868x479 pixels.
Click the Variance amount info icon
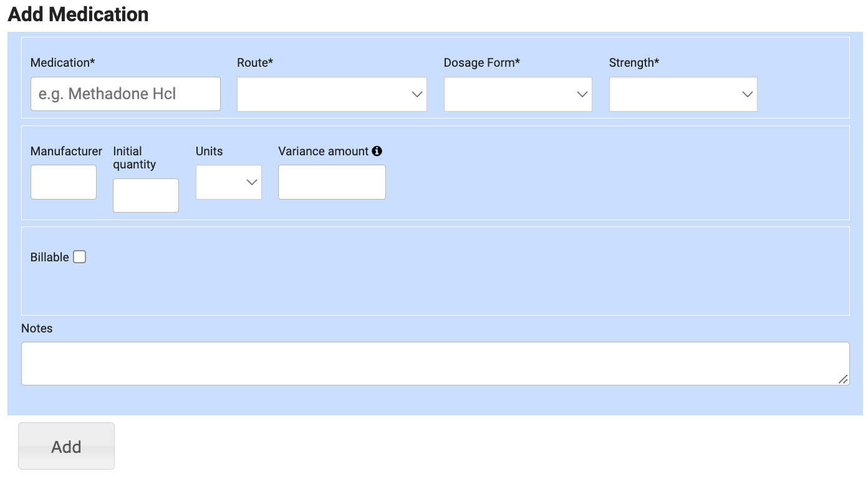377,151
